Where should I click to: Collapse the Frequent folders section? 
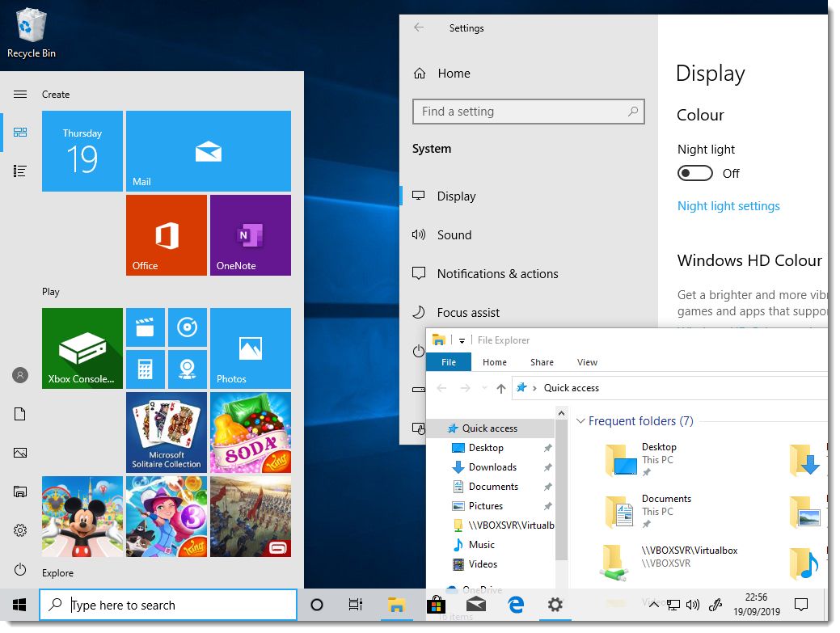coord(580,421)
